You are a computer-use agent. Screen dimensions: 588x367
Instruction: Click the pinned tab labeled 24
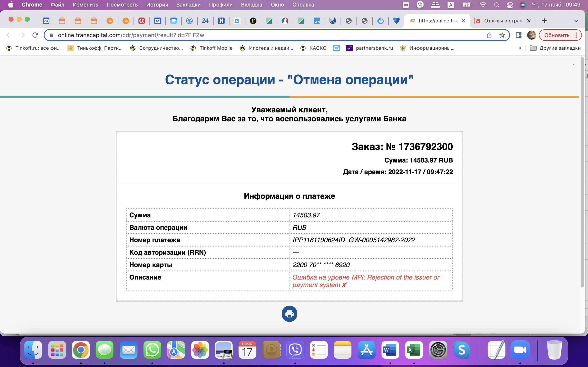pos(205,21)
